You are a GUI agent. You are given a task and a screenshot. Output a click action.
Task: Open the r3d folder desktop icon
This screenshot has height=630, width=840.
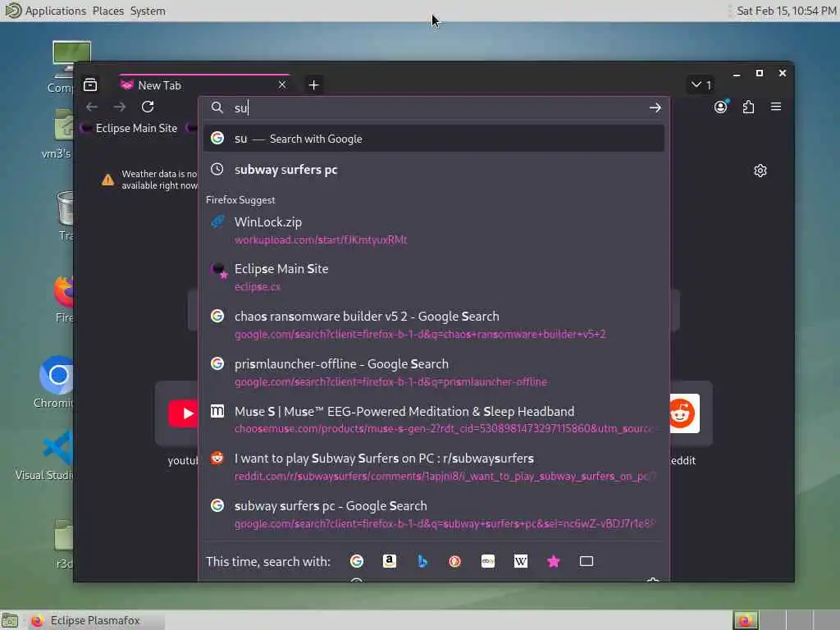[64, 544]
